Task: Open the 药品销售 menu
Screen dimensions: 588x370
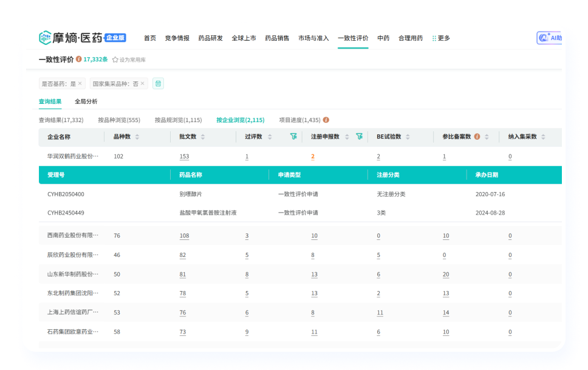Action: point(277,38)
